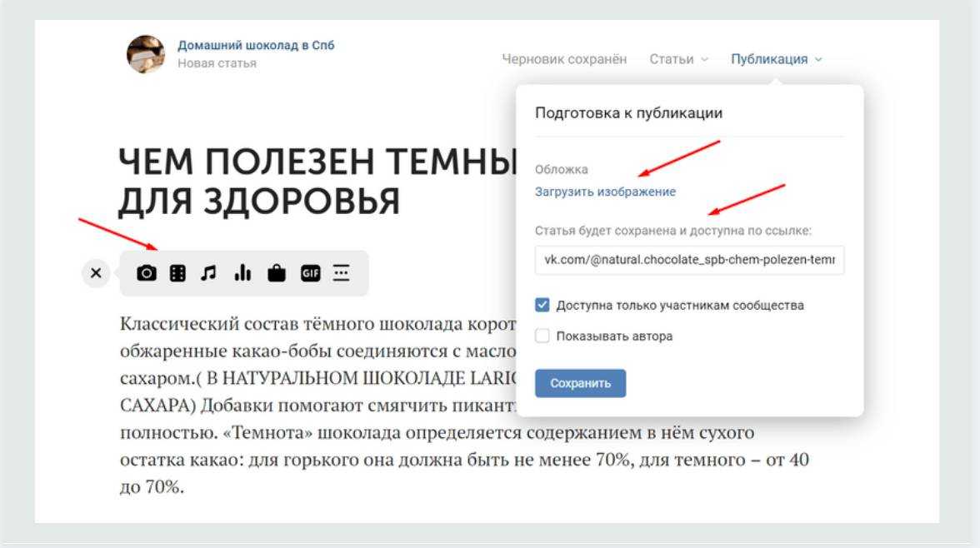Click the "Черновик сохранён" status text
This screenshot has height=548, width=980.
564,59
